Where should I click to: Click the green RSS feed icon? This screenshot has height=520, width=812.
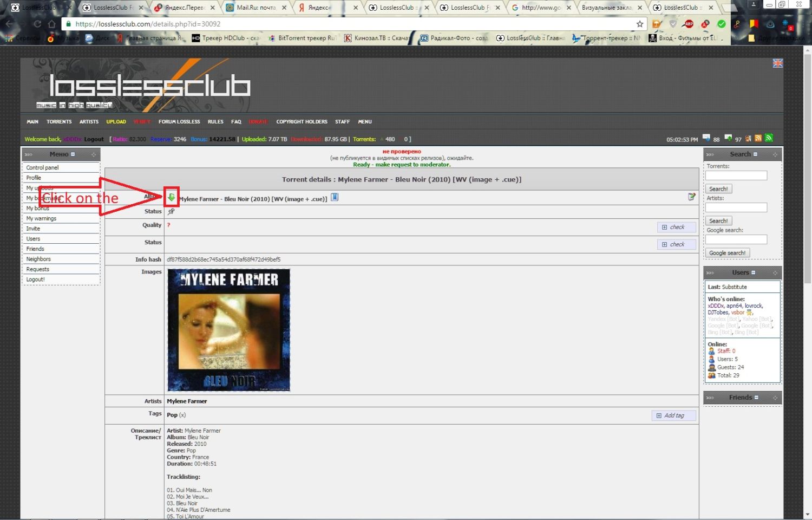(769, 138)
